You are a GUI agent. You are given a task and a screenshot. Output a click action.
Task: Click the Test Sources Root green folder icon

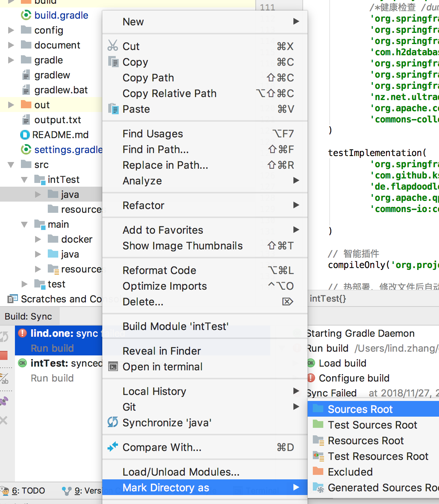tap(318, 424)
